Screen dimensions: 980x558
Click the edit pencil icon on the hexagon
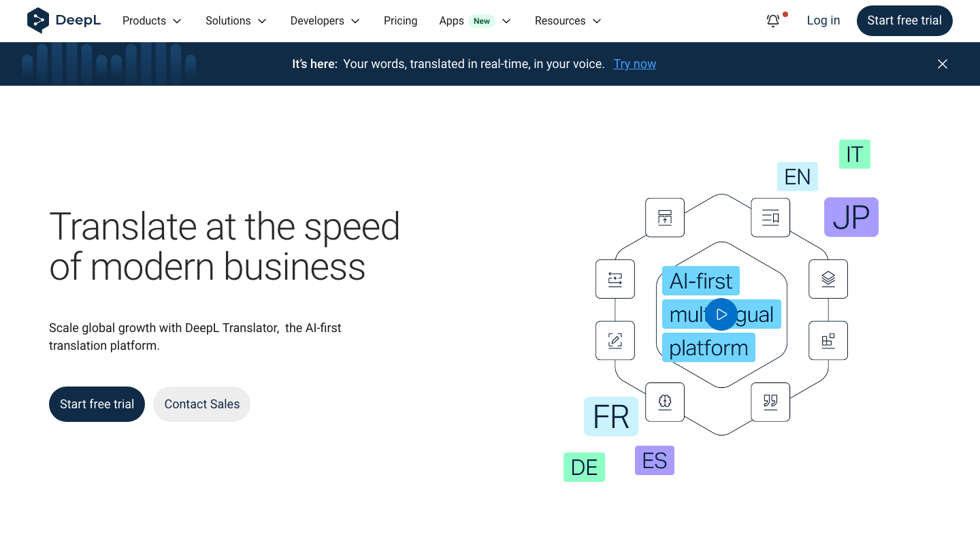pyautogui.click(x=615, y=340)
